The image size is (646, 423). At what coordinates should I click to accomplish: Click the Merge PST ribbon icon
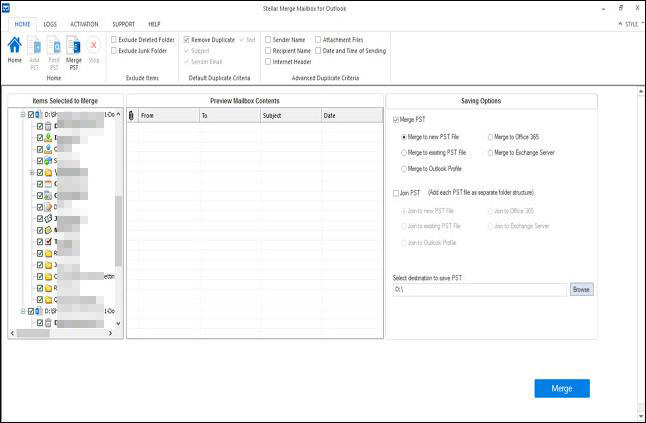pyautogui.click(x=73, y=48)
